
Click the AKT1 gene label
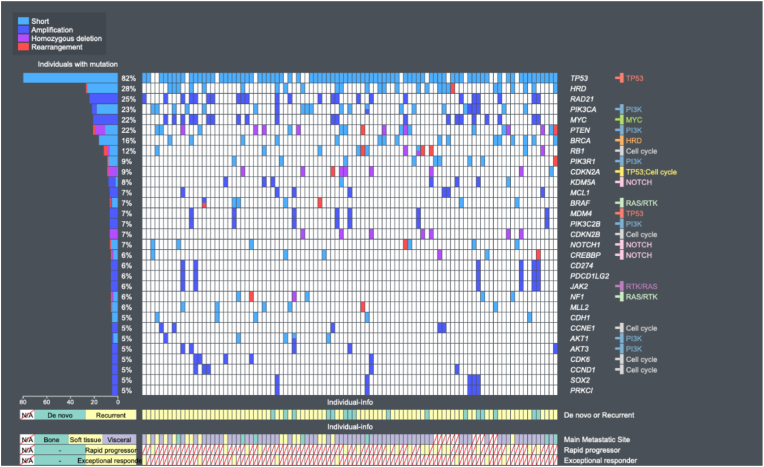579,339
